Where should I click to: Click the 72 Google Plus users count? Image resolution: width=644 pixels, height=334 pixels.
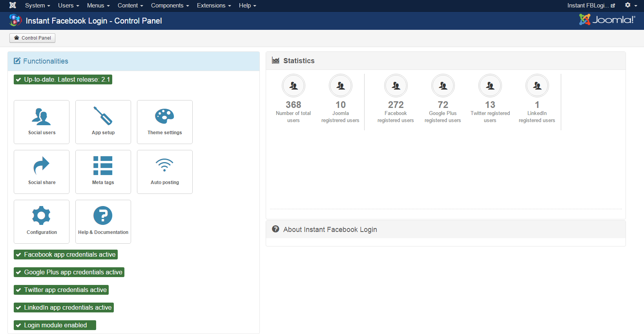pyautogui.click(x=443, y=105)
